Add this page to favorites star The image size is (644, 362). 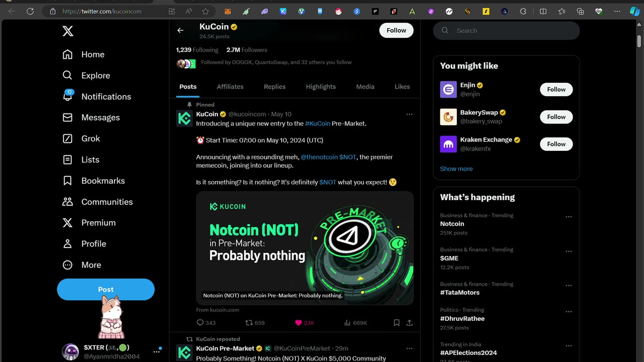click(205, 11)
